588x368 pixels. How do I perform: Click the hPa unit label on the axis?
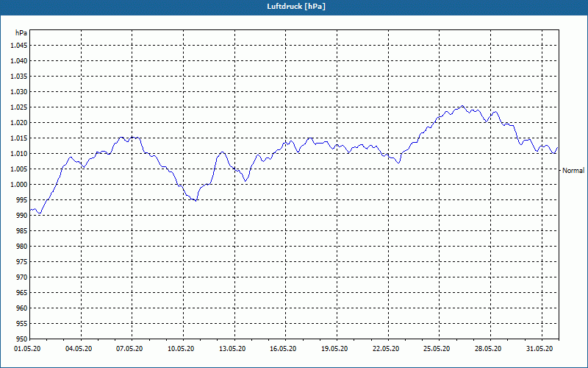[x=21, y=32]
